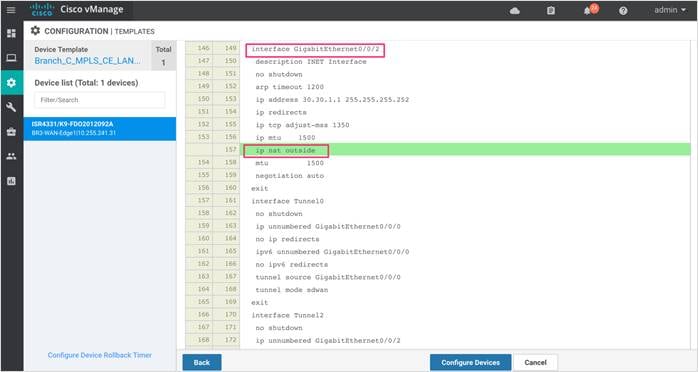698x372 pixels.
Task: Click the Filter/Search input field
Action: (x=100, y=100)
